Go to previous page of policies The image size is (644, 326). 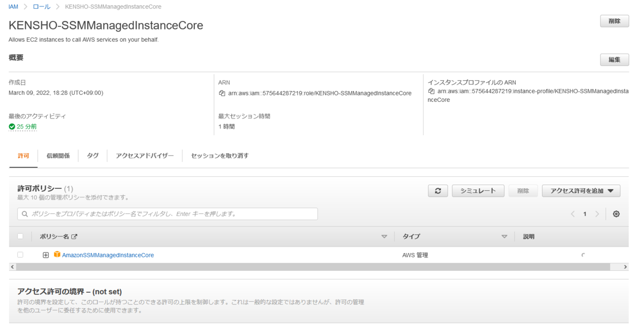573,214
